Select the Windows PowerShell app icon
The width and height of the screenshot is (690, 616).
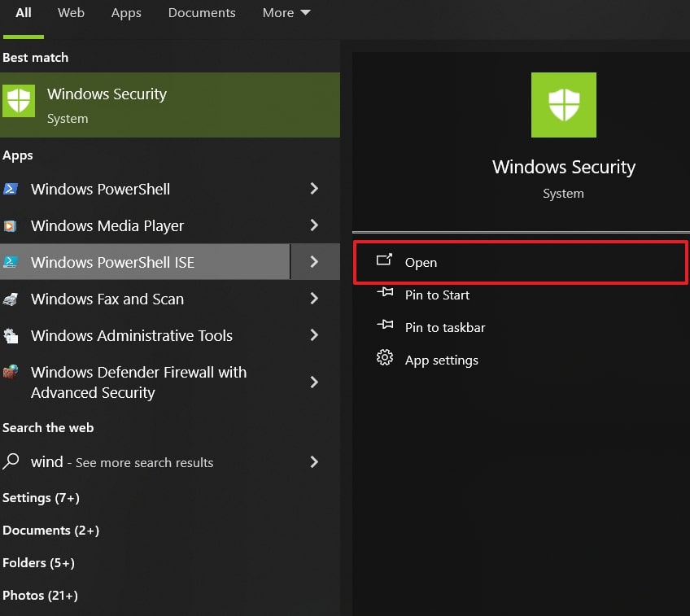click(x=11, y=189)
